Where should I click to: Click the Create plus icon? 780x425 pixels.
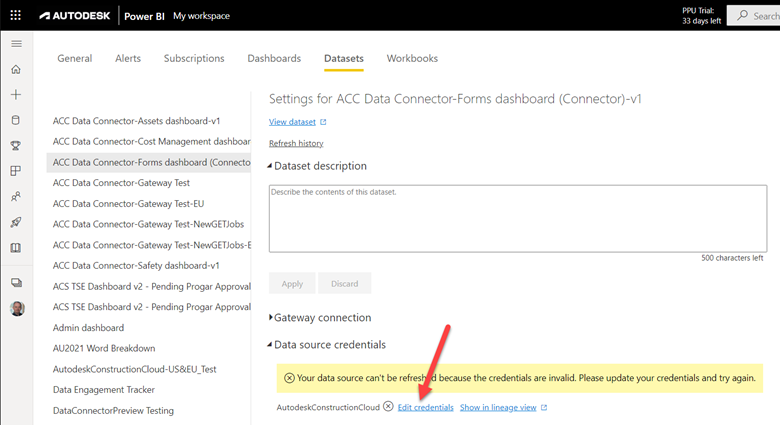click(16, 95)
